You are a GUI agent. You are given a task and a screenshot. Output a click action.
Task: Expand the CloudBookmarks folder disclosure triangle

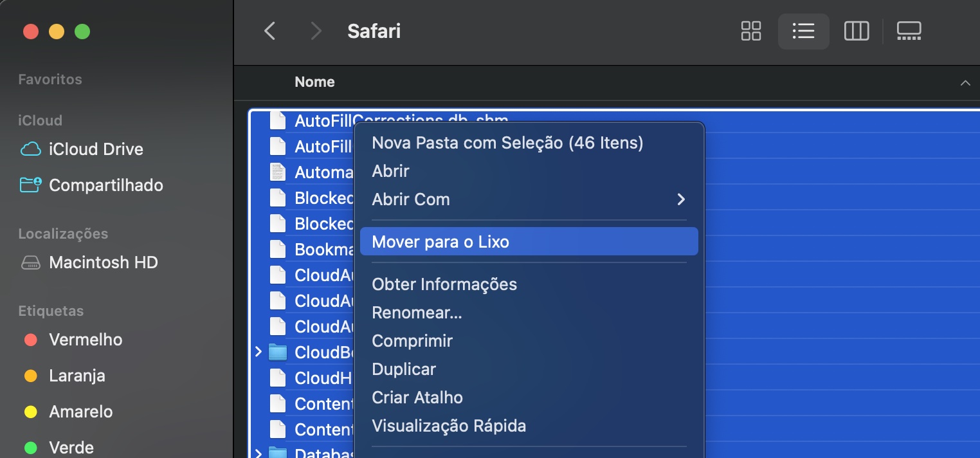259,352
